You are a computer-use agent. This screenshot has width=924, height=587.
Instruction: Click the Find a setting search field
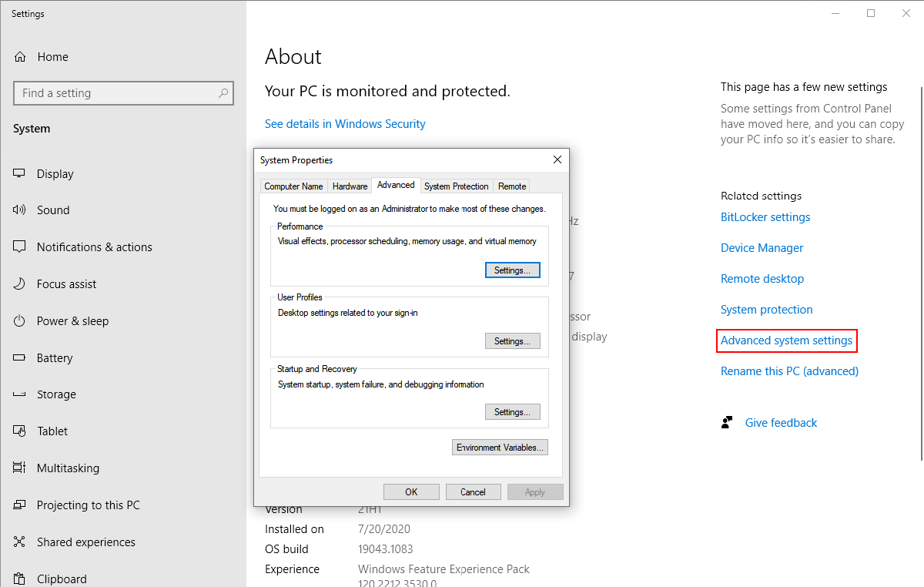point(115,93)
